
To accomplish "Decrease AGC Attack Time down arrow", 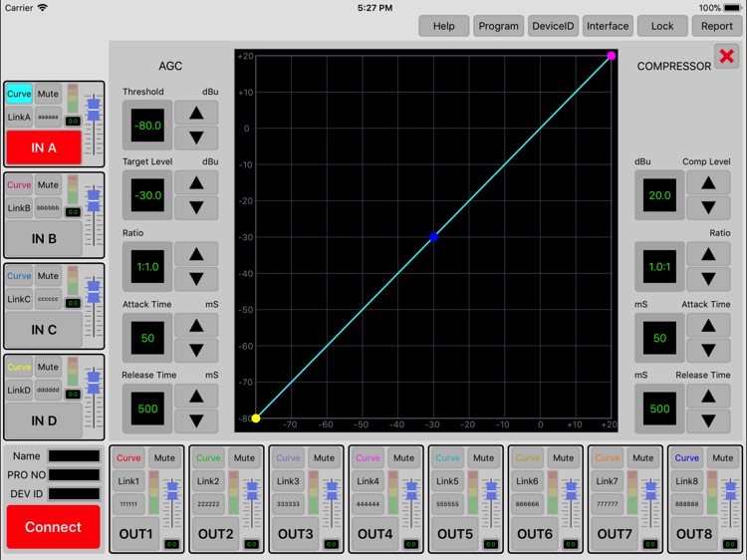I will coord(196,351).
